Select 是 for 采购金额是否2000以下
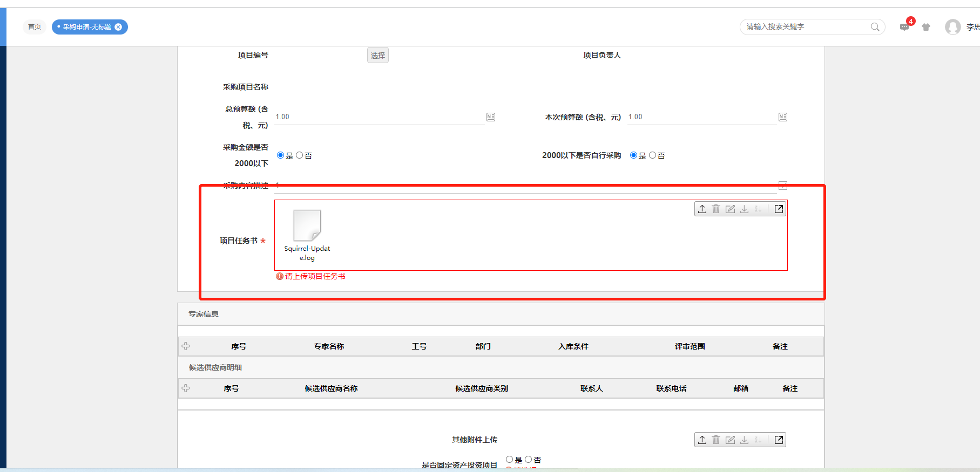980x472 pixels. 280,155
